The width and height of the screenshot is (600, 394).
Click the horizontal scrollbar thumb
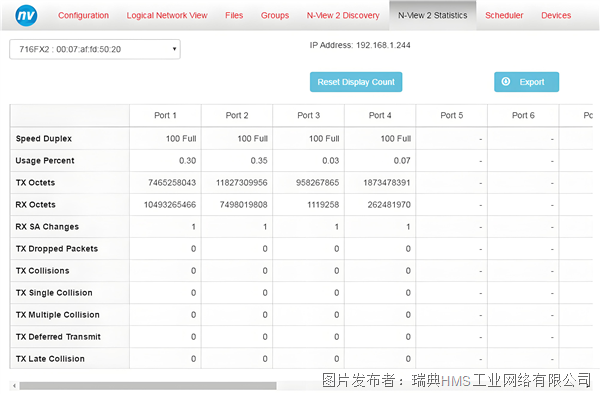148,386
